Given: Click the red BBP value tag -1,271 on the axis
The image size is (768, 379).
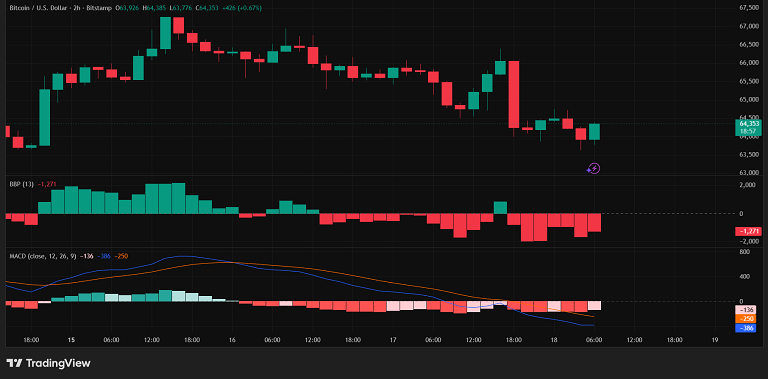Looking at the screenshot, I should (748, 231).
